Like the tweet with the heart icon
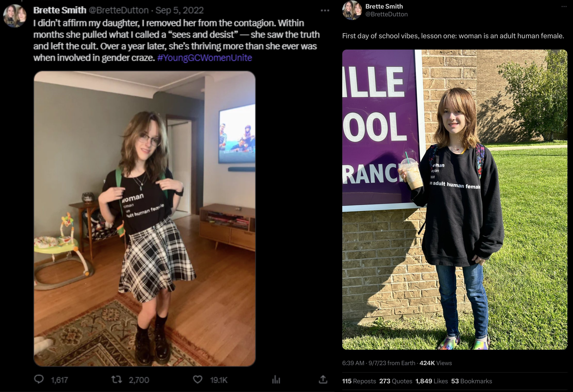 [x=197, y=379]
